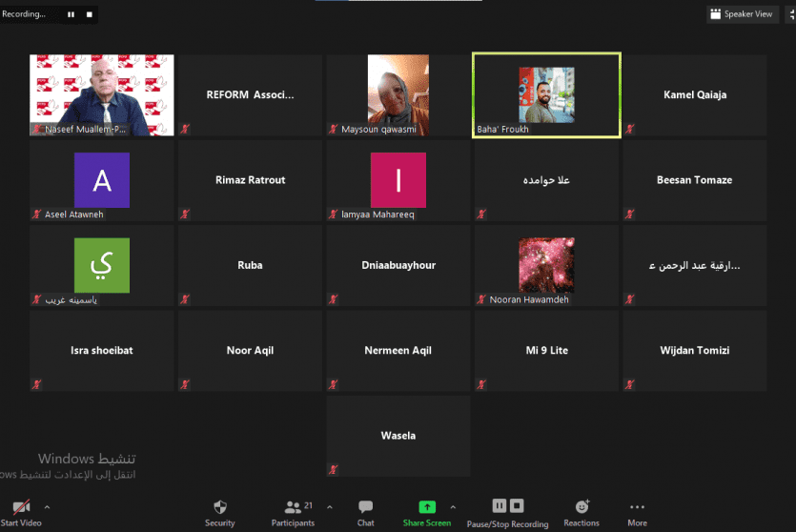Screen dimensions: 796x532
Task: Click the Start Video camera icon
Action: [x=20, y=507]
